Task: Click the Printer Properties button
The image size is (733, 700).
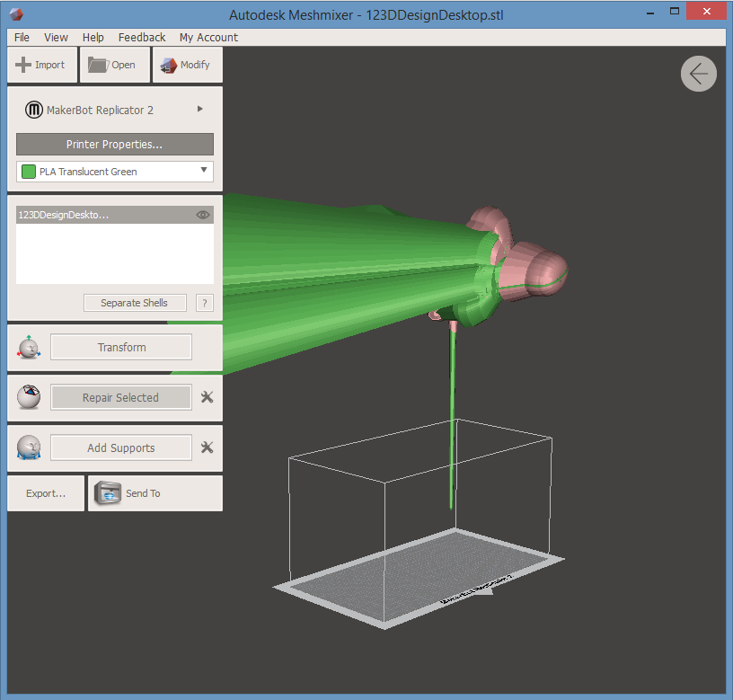Action: tap(114, 144)
